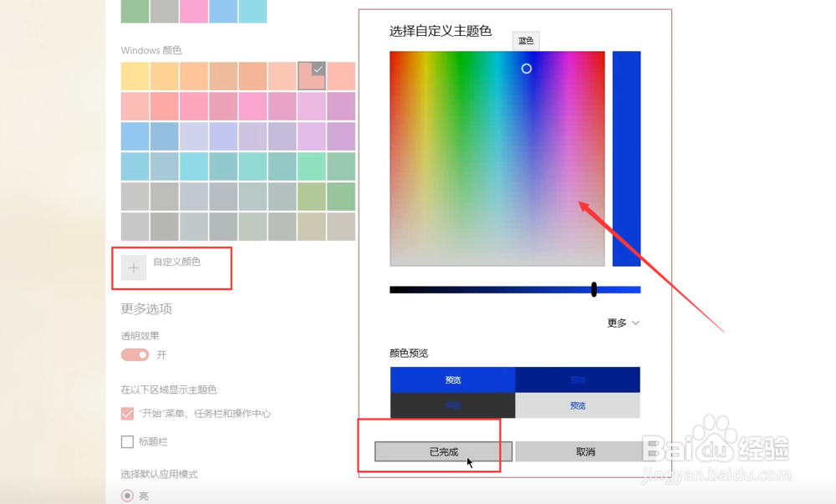Viewport: 836px width, 504px height.
Task: Select the checked salmon swatch in Windows 颜色
Action: click(311, 76)
